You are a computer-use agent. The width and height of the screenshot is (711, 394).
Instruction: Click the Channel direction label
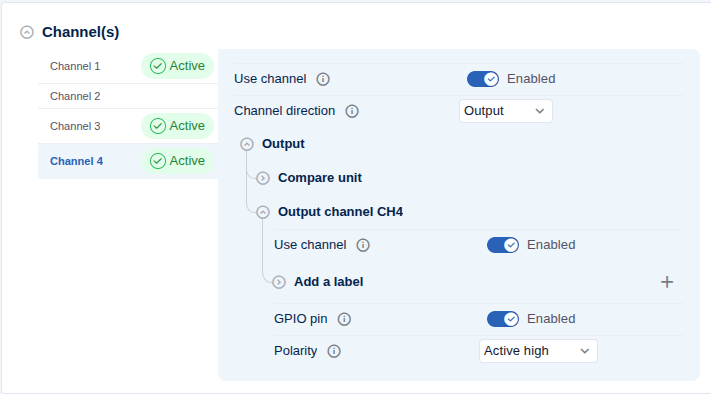[284, 111]
